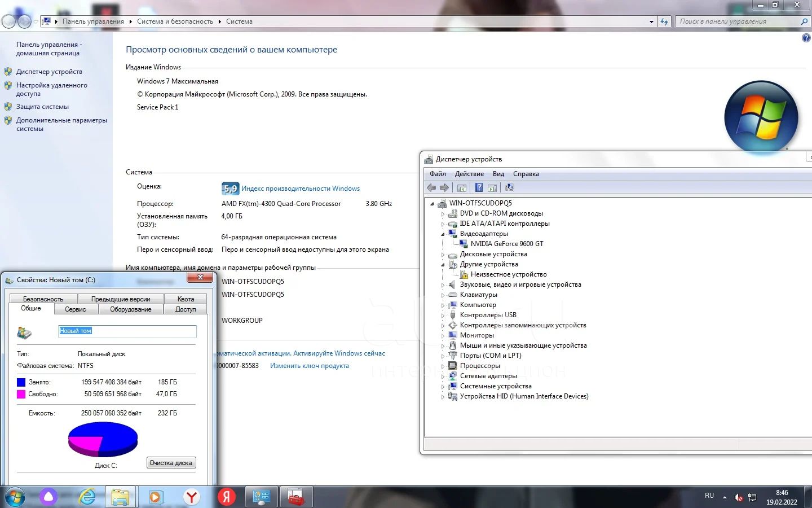The height and width of the screenshot is (508, 812).
Task: Click the show/hide console tree toolbar icon
Action: [462, 188]
